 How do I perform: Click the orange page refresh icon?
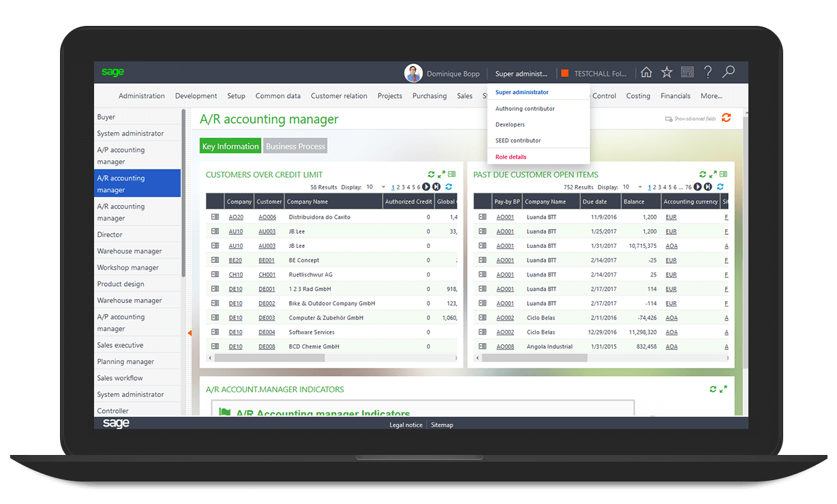(x=726, y=118)
